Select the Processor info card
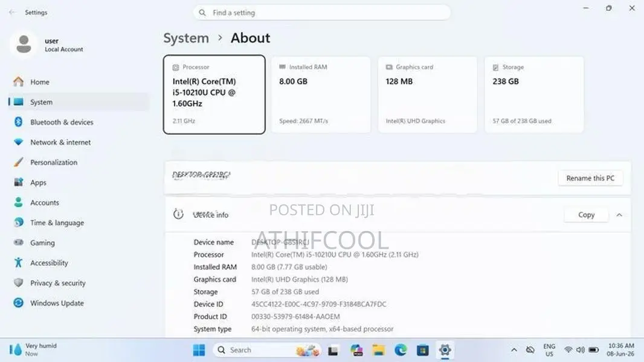644x362 pixels. click(214, 94)
